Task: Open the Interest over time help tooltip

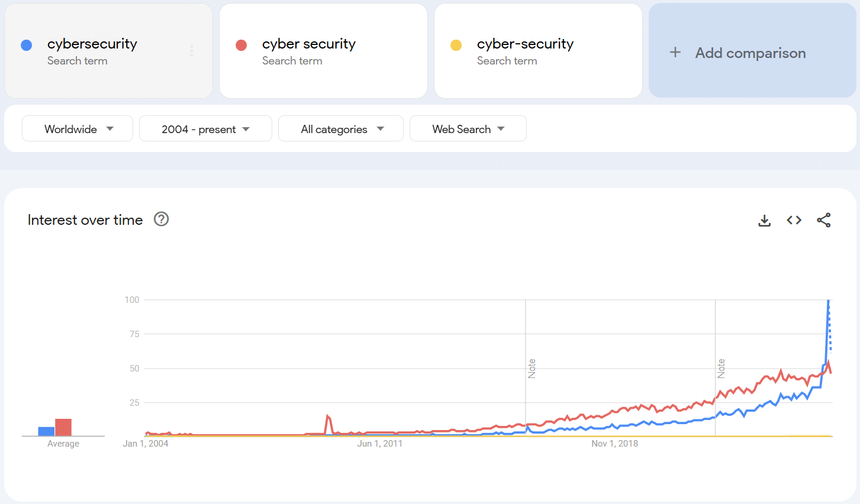Action: 160,219
